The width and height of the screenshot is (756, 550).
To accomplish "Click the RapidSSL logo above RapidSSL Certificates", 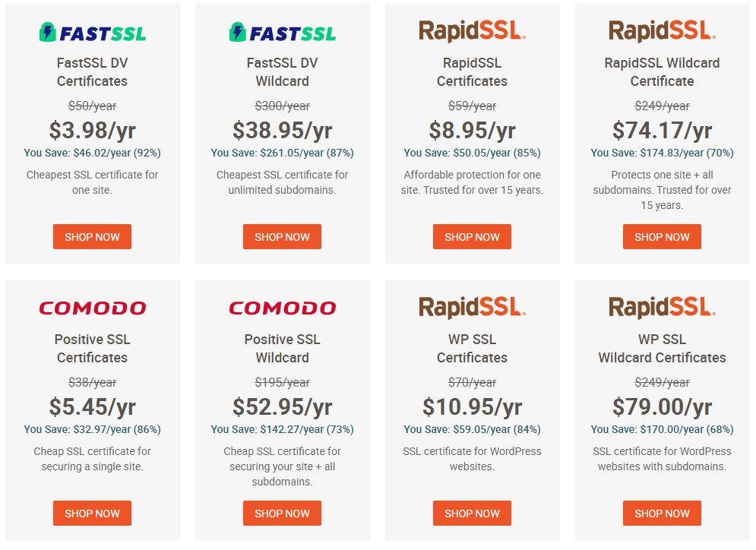I will (x=472, y=31).
